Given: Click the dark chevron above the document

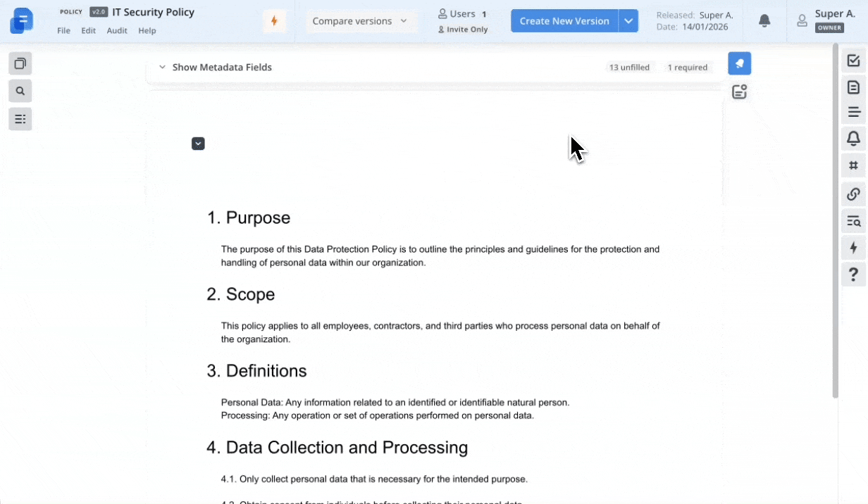Looking at the screenshot, I should [x=198, y=144].
